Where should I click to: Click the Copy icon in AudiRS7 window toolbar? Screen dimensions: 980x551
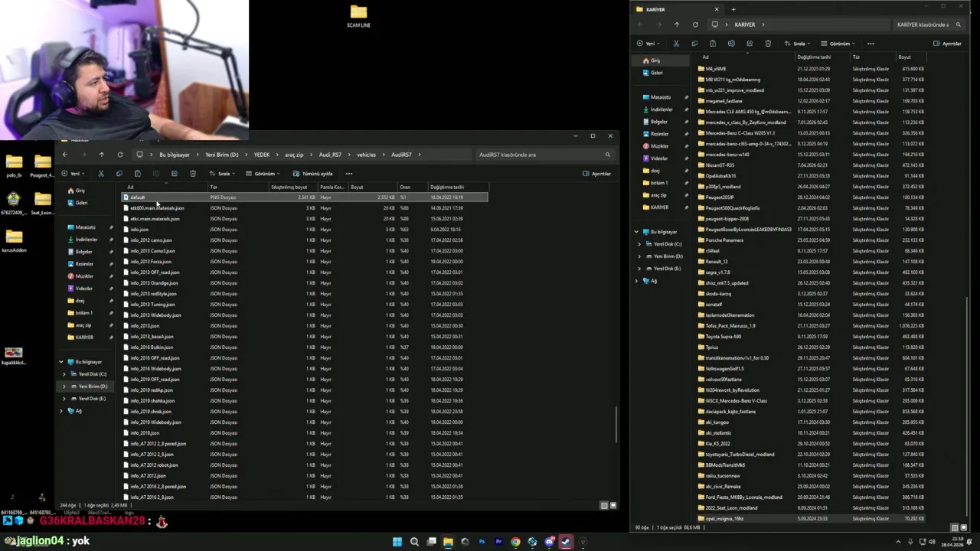[x=119, y=174]
